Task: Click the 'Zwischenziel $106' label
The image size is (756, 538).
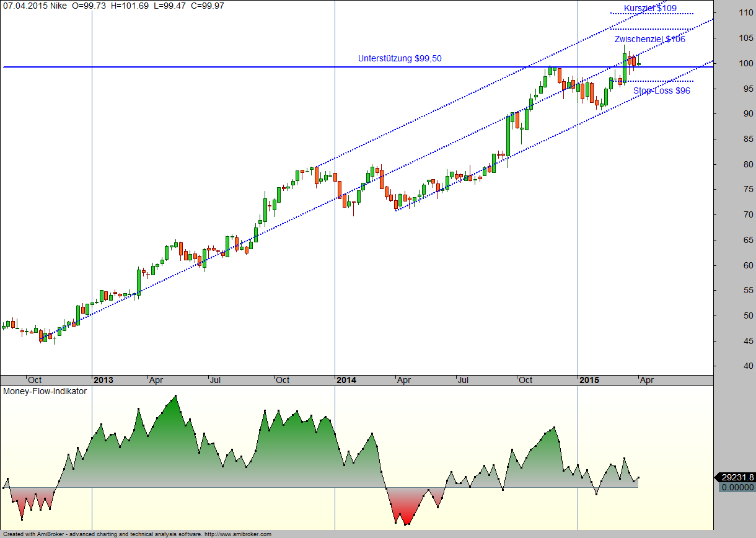Action: tap(650, 39)
